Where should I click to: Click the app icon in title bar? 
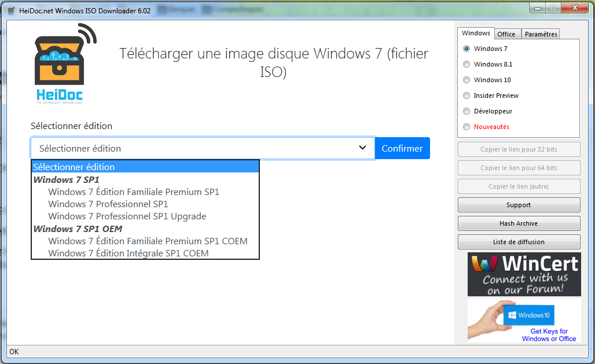[x=11, y=10]
